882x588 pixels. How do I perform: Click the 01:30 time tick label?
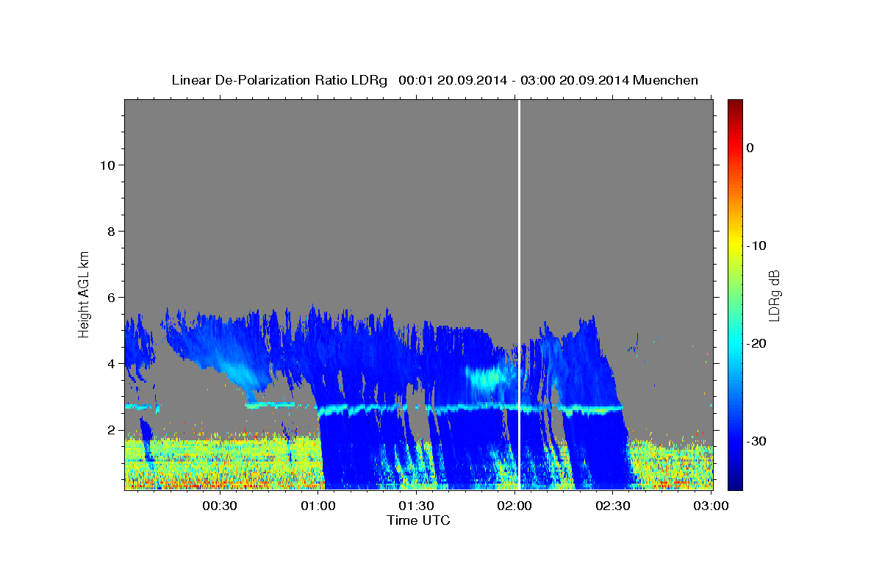click(416, 506)
